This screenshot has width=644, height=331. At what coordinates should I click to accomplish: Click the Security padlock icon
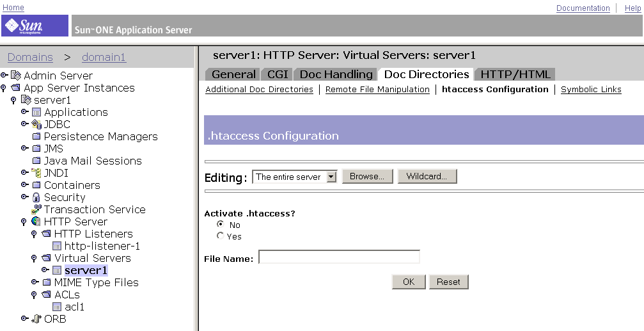click(x=36, y=197)
